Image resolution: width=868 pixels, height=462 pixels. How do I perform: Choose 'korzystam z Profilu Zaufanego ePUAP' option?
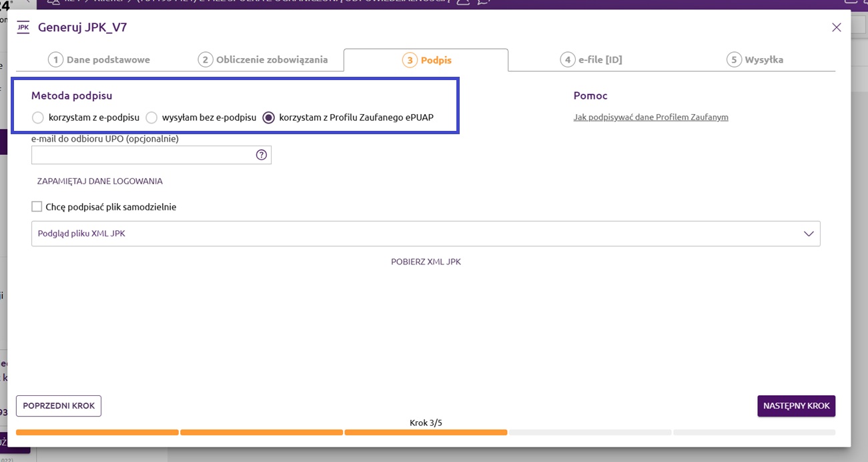click(269, 118)
